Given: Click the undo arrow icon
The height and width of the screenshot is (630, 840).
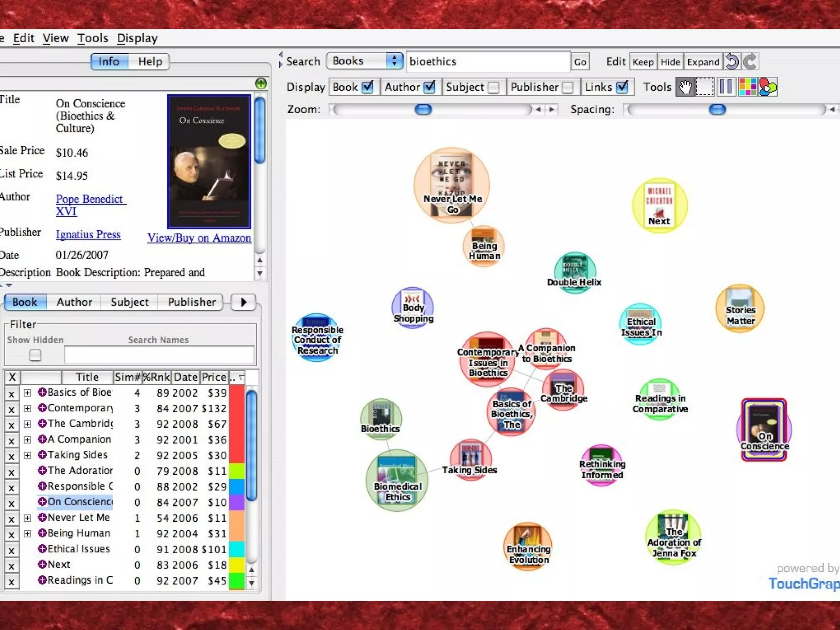Looking at the screenshot, I should tap(732, 62).
